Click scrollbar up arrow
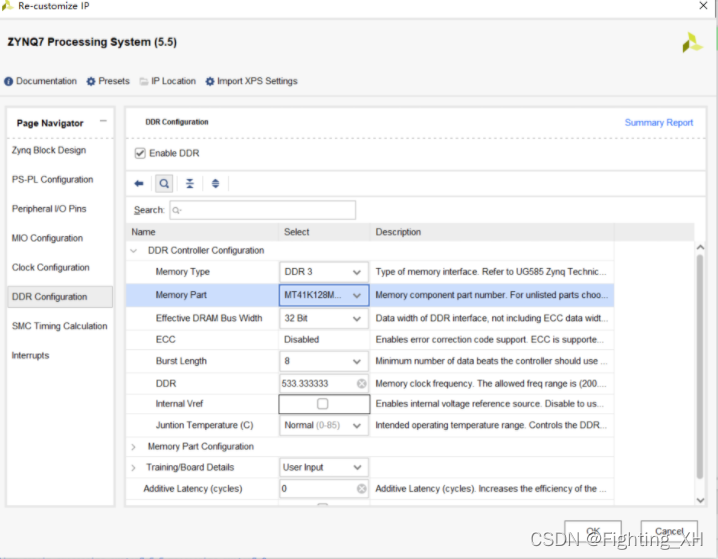The height and width of the screenshot is (559, 718). coord(700,248)
